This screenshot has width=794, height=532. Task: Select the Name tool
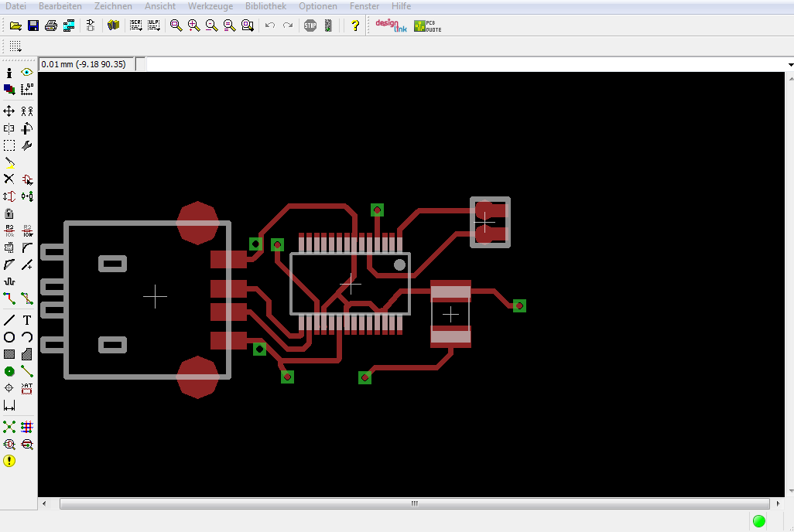click(9, 231)
